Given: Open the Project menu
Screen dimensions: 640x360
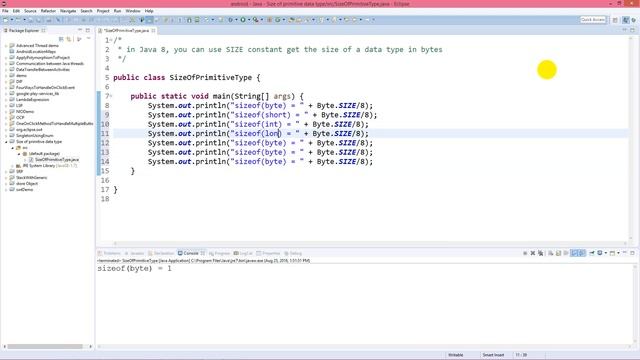Looking at the screenshot, I should point(103,11).
